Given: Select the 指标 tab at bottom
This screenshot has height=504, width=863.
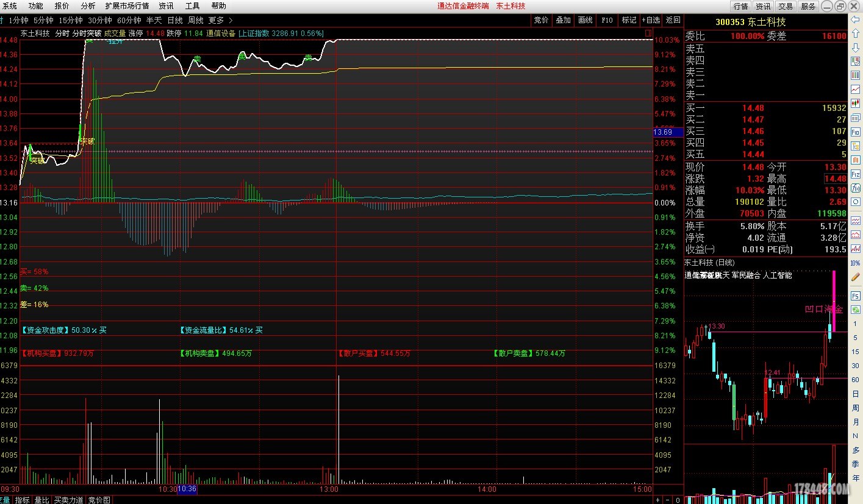Looking at the screenshot, I should coord(23,500).
